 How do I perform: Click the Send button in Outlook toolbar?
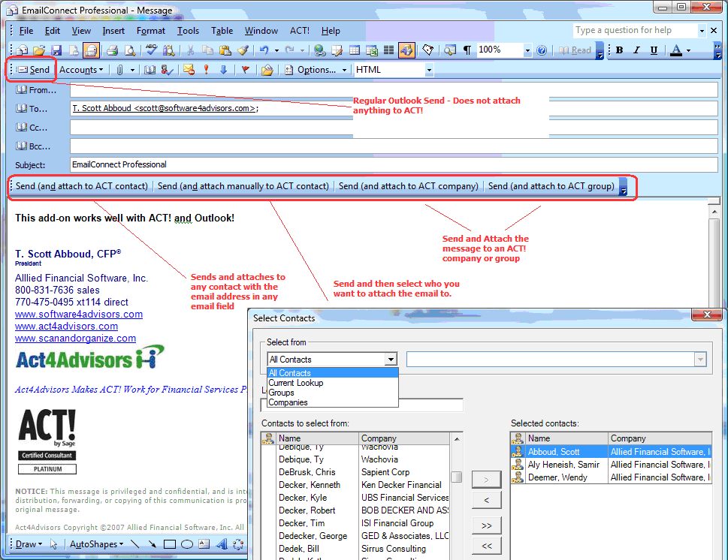[33, 70]
